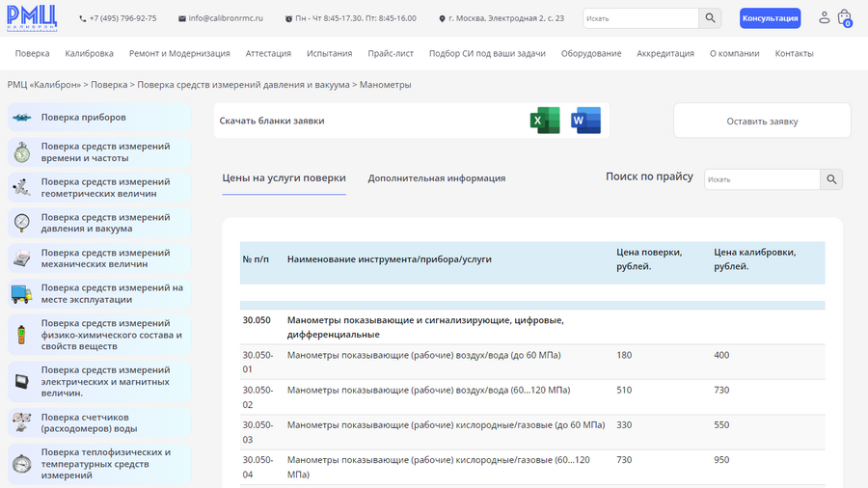This screenshot has width=868, height=488.
Task: Click the Excel application form download icon
Action: (x=545, y=121)
